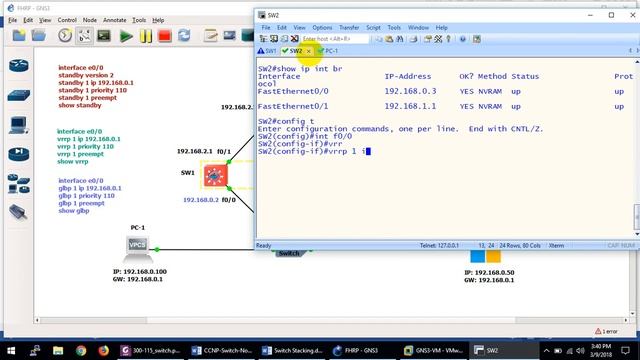Pause all nodes with yellow pause button
Screen dimensions: 640x360
[x=146, y=36]
